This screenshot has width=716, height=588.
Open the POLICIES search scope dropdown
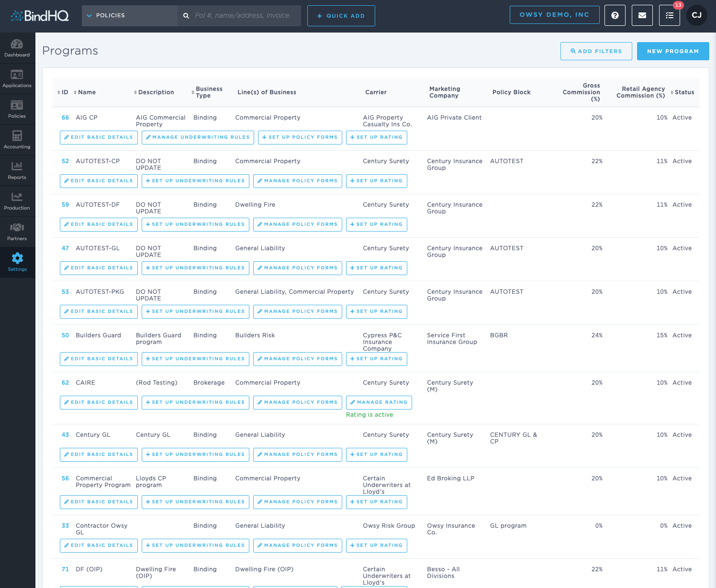coord(130,16)
